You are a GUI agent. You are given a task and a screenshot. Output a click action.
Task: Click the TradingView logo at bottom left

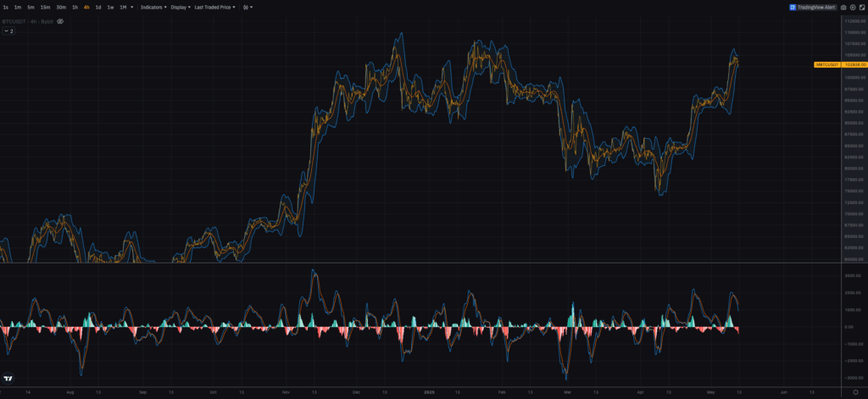tap(8, 380)
